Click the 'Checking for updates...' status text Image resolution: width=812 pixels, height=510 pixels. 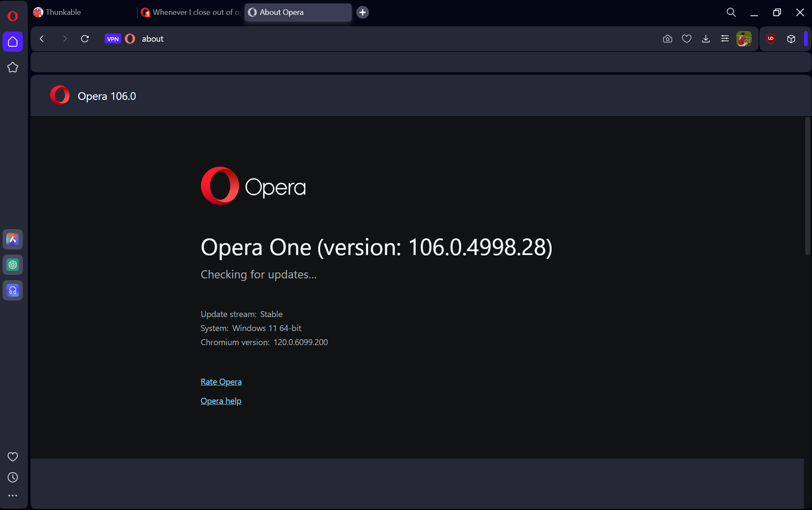[259, 275]
